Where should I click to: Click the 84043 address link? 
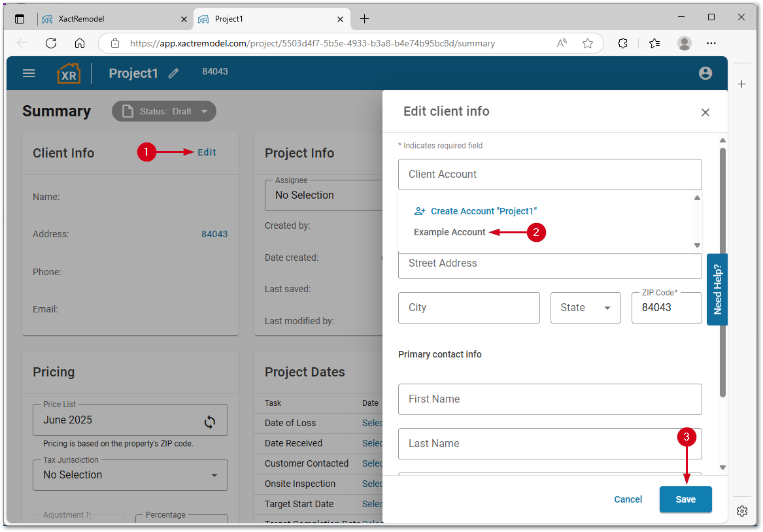214,235
